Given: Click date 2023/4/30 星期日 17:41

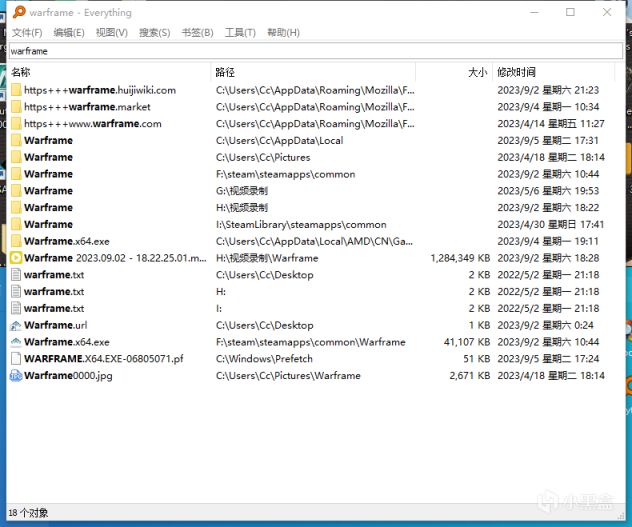Looking at the screenshot, I should tap(551, 224).
